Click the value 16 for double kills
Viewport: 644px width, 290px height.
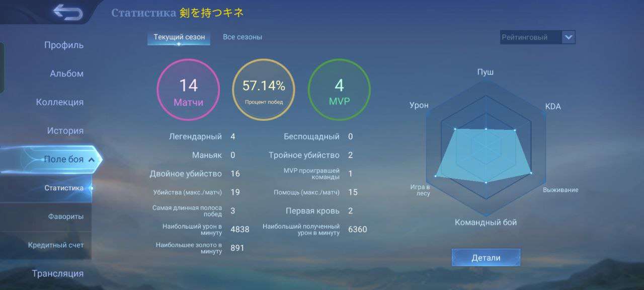coord(235,174)
